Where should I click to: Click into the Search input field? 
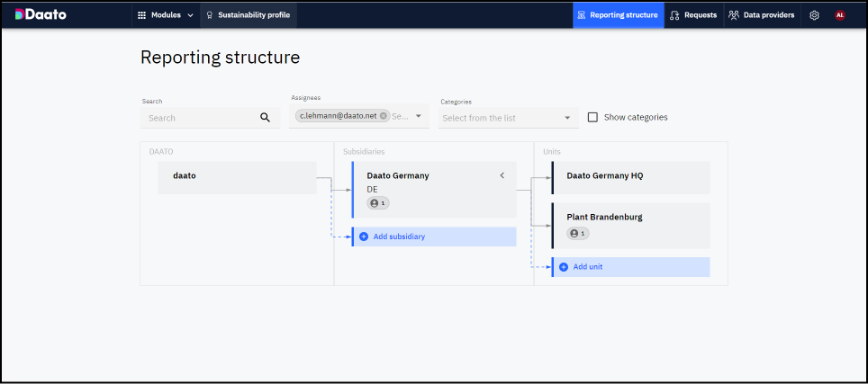pyautogui.click(x=200, y=118)
